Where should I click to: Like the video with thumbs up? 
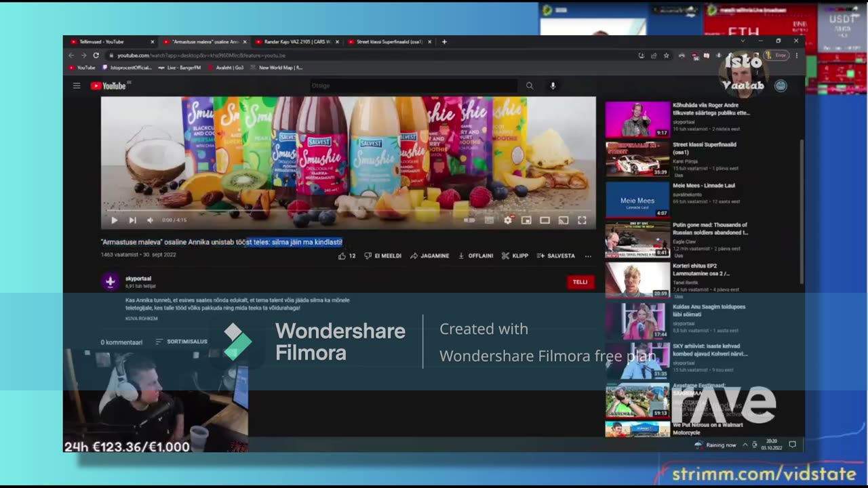[x=347, y=256]
